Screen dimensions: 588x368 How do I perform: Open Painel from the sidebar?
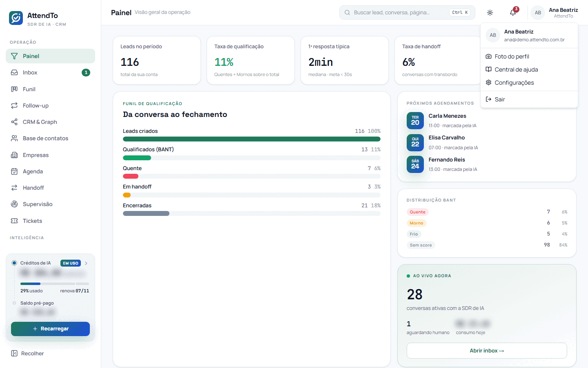tap(50, 56)
